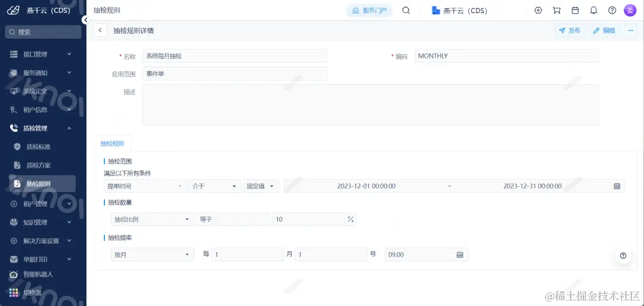Expand the 接口管理 menu chevron

[x=69, y=54]
